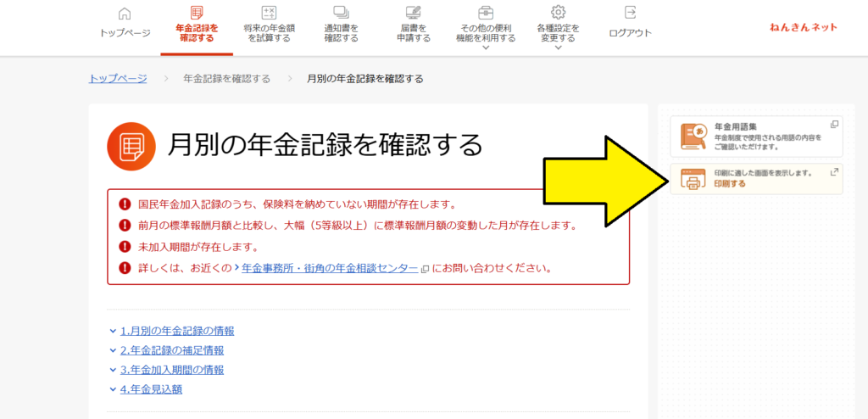Follow the トップページ breadcrumb link

click(118, 79)
